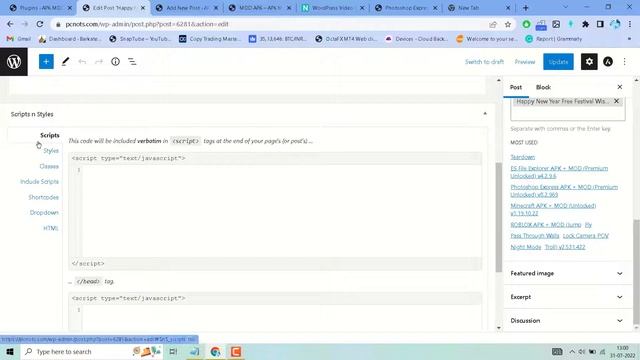
Task: Bookmark this page with the star icon
Action: (x=508, y=24)
